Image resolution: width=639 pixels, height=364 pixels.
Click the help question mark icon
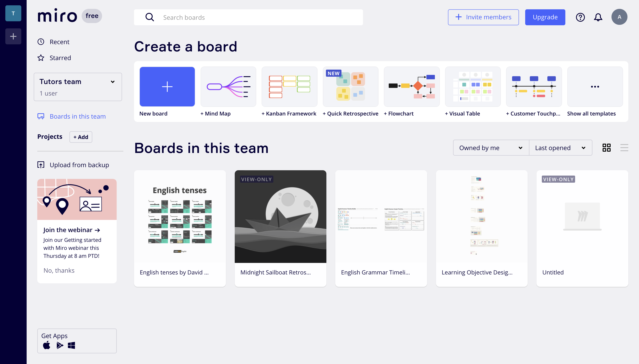click(580, 17)
